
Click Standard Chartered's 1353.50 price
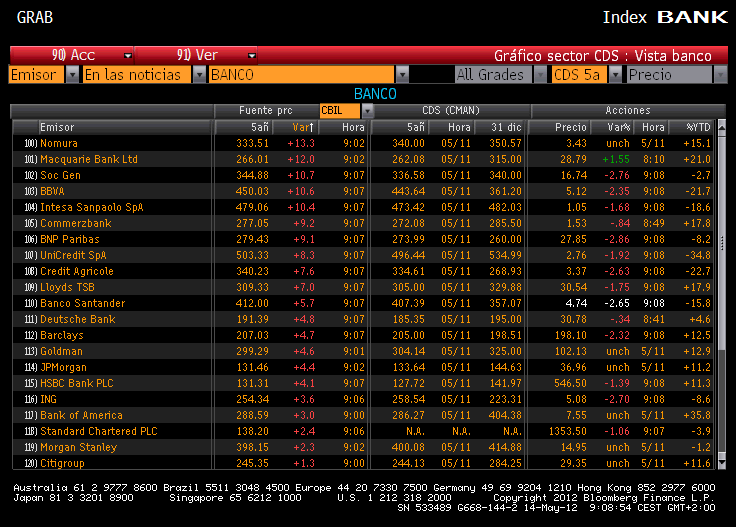(568, 431)
